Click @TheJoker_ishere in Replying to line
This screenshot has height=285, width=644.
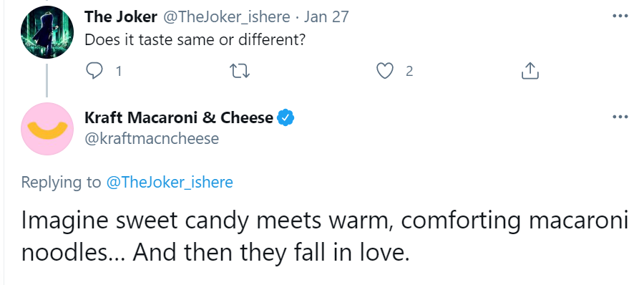click(170, 182)
